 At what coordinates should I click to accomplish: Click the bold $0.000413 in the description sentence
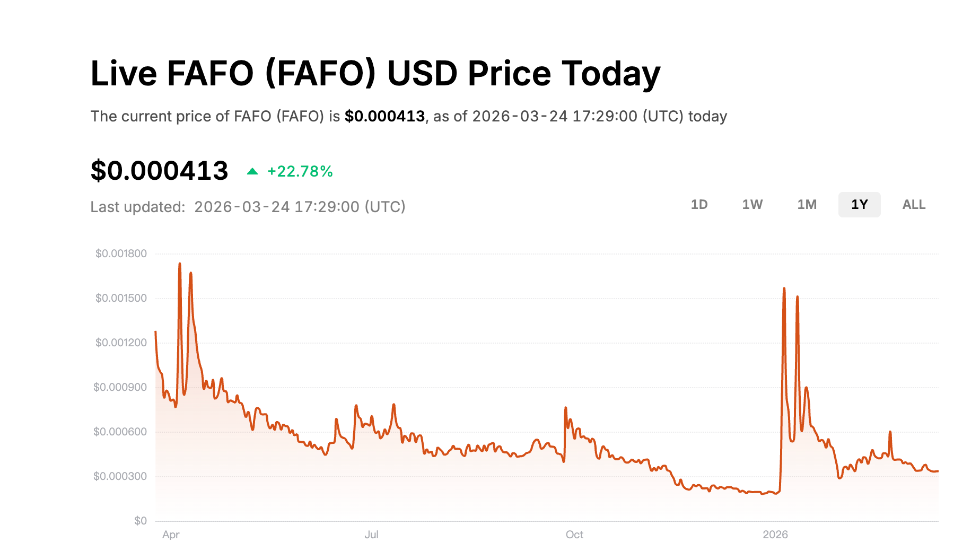click(x=384, y=116)
